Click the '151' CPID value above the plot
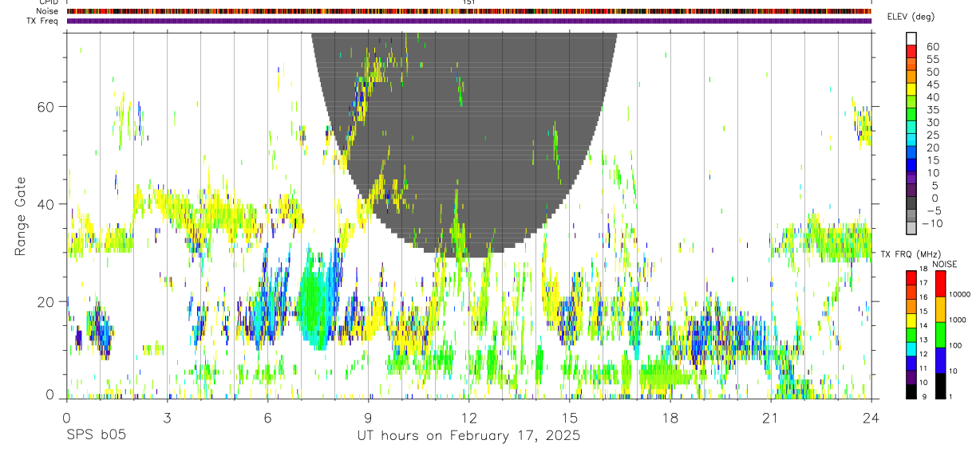Image resolution: width=980 pixels, height=452 pixels. point(469,2)
